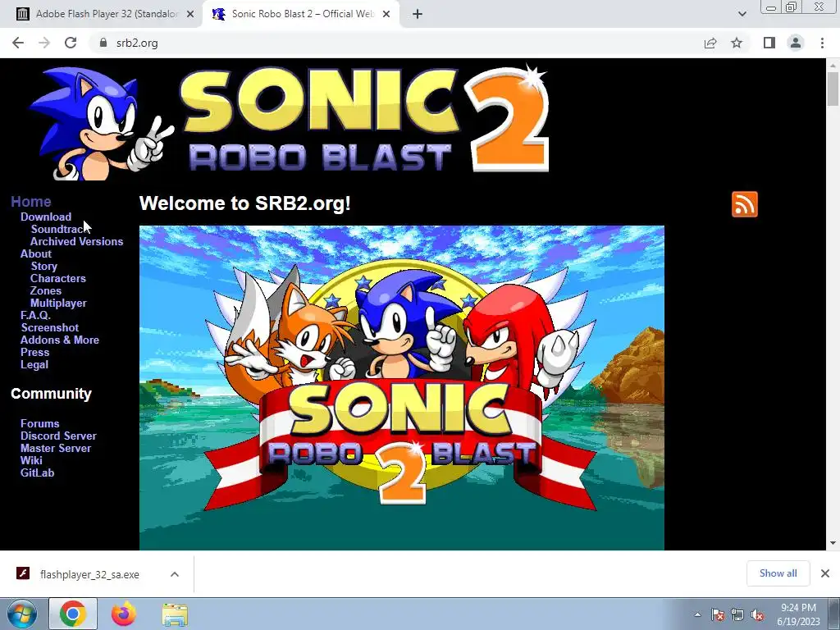The image size is (840, 630).
Task: Click the padlock site info icon
Action: [x=103, y=43]
